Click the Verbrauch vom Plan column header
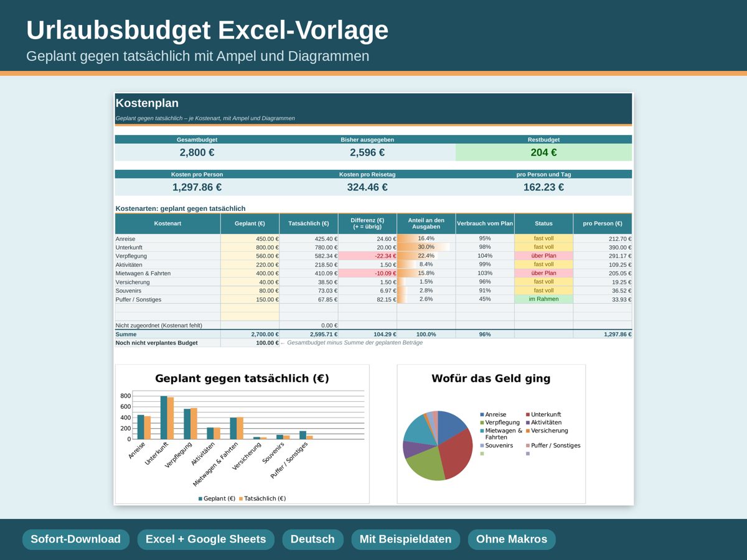The height and width of the screenshot is (560, 747). 485,223
